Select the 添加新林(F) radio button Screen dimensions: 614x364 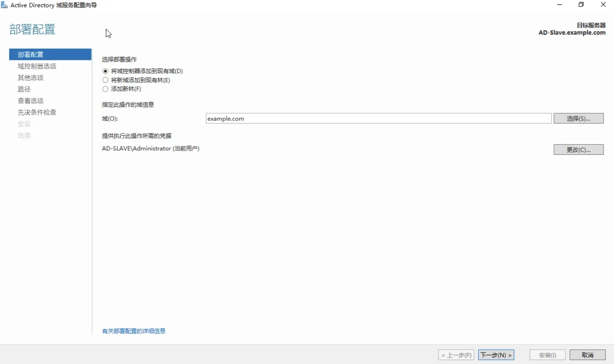(x=105, y=89)
